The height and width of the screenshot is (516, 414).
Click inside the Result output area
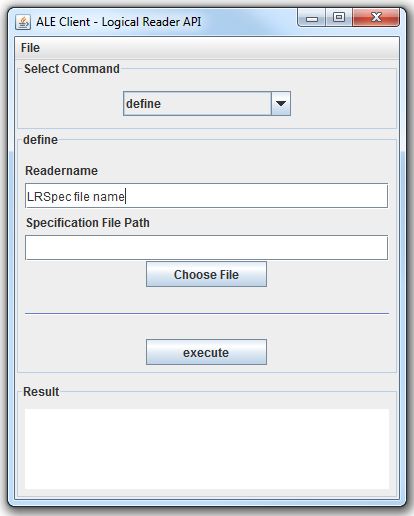pyautogui.click(x=207, y=449)
